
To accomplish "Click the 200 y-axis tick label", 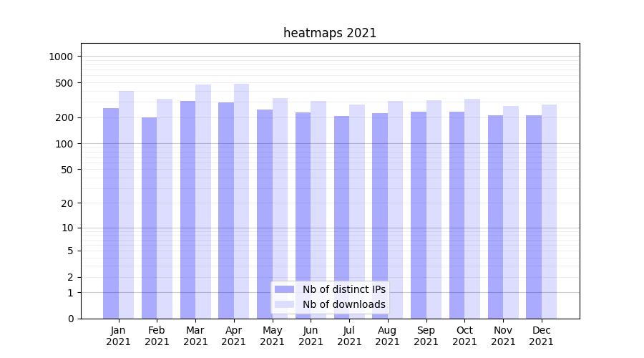I will [x=65, y=117].
